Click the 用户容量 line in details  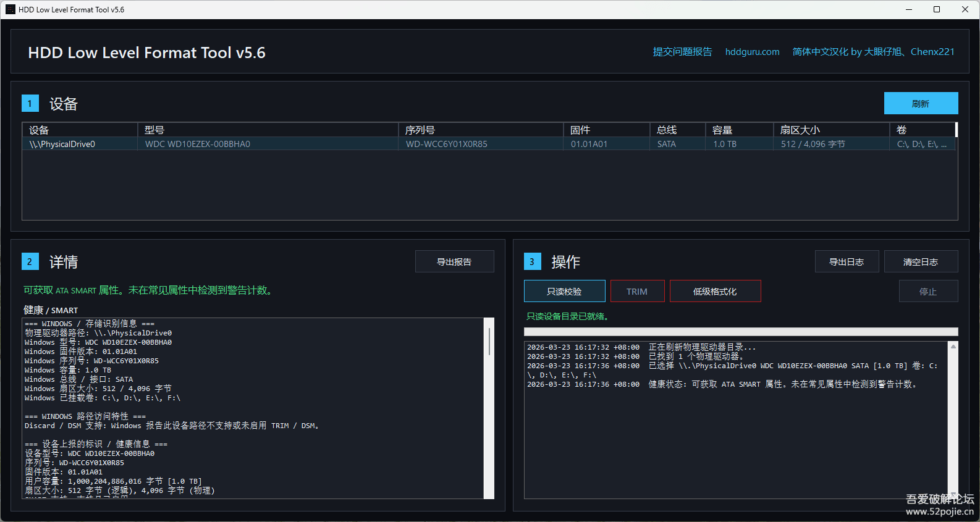(113, 481)
